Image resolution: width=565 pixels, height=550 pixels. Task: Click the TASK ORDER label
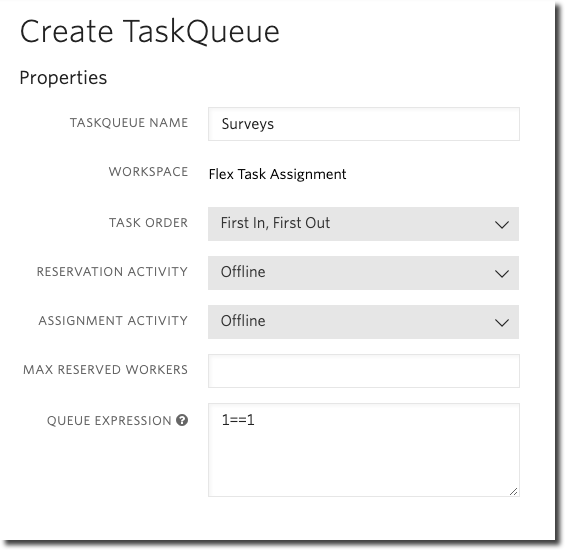click(148, 223)
